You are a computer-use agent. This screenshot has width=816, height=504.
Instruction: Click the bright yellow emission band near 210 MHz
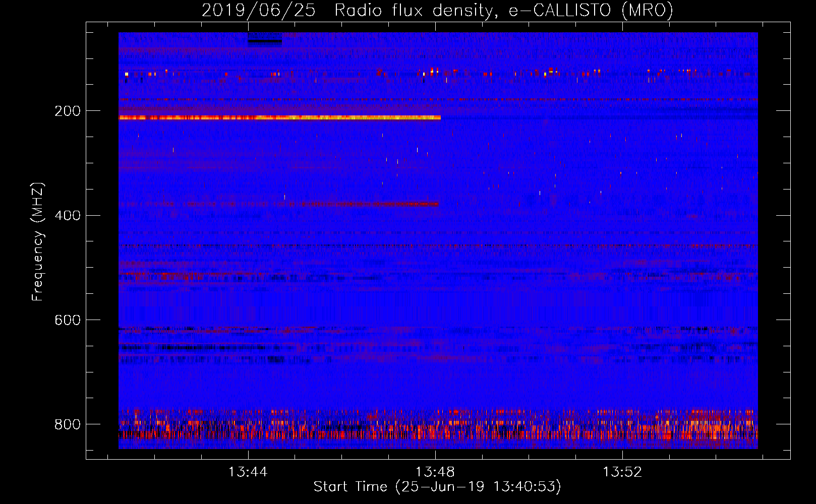click(280, 118)
